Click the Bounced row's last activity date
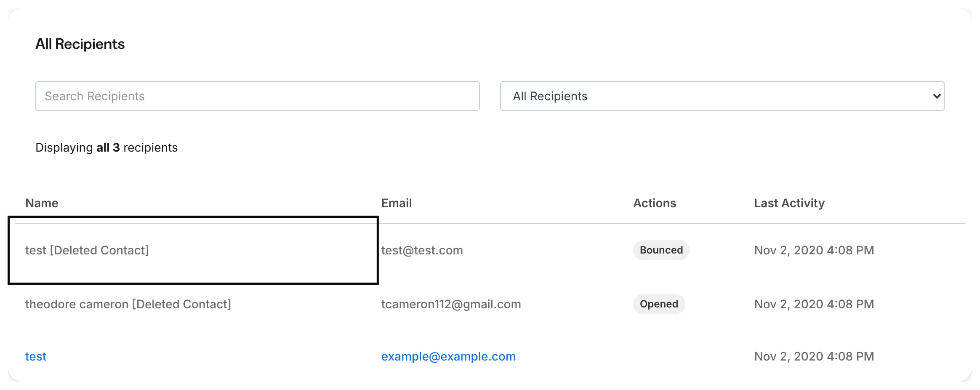 pyautogui.click(x=814, y=250)
